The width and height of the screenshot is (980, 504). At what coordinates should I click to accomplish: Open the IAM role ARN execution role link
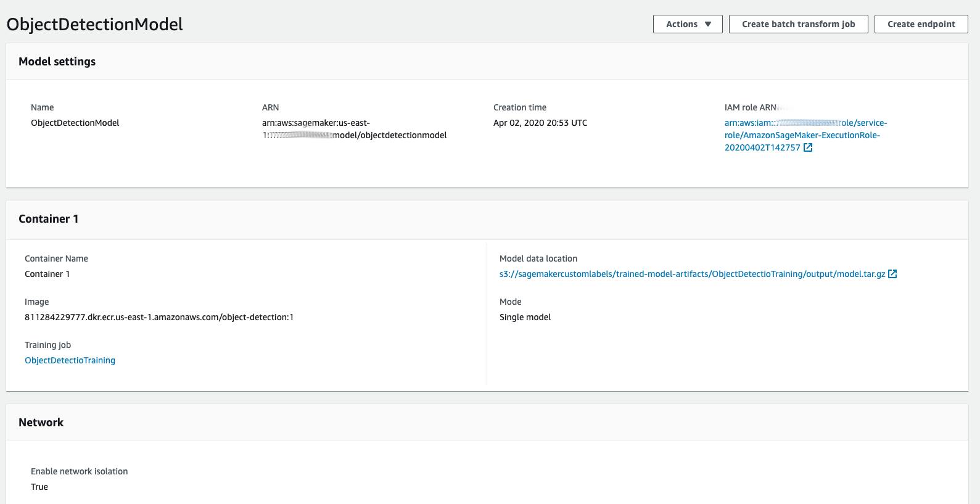[x=802, y=135]
